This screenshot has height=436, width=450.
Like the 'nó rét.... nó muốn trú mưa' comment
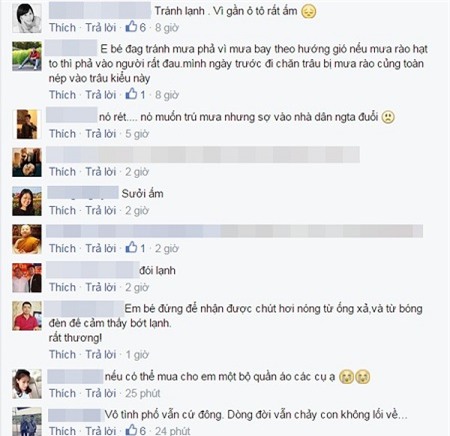click(x=62, y=134)
